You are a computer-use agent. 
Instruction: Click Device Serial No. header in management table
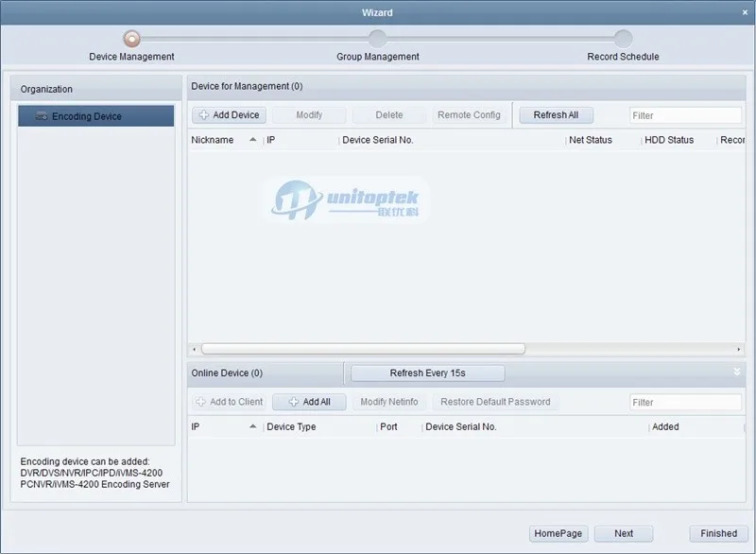point(453,140)
